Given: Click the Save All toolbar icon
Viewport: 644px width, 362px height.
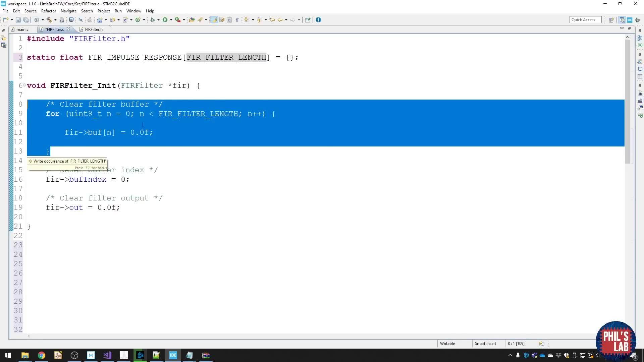Looking at the screenshot, I should (x=26, y=20).
